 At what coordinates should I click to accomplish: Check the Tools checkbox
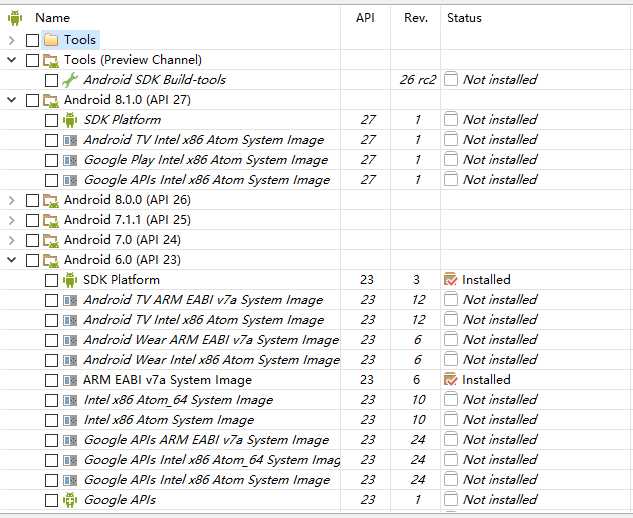(x=32, y=40)
